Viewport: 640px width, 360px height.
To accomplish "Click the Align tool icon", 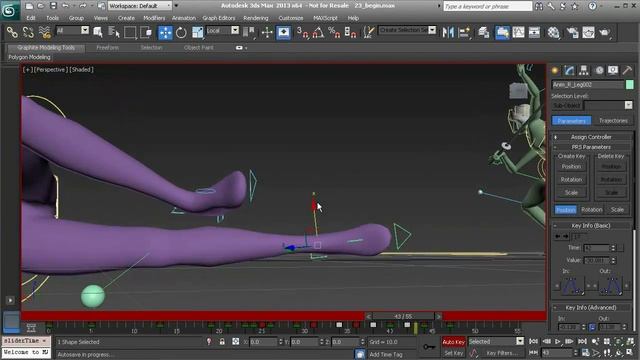I will pos(464,32).
